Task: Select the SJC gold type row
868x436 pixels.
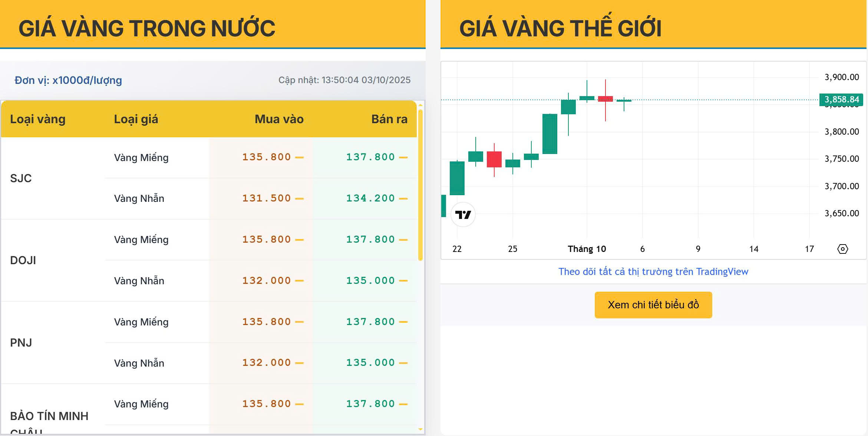Action: pos(21,178)
